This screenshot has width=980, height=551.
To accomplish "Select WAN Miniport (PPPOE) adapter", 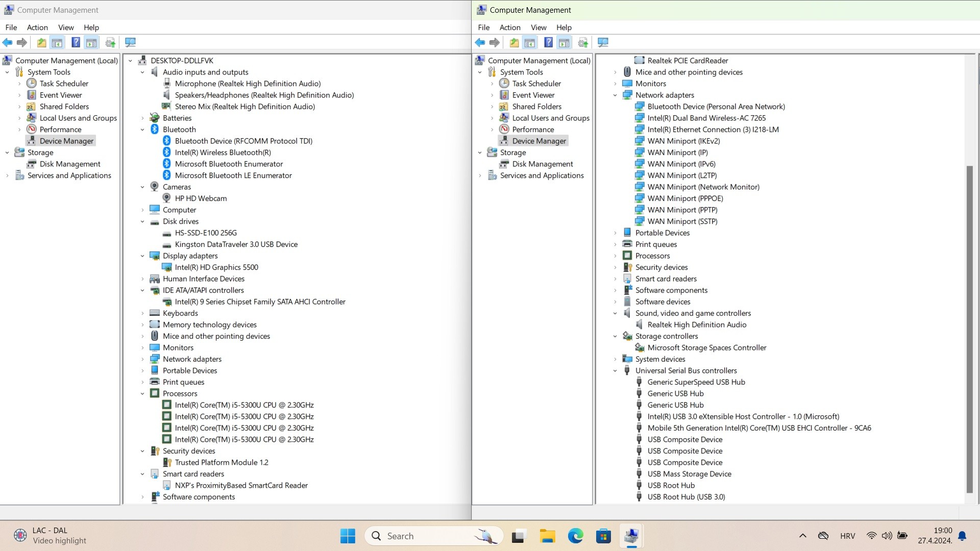I will click(x=685, y=198).
